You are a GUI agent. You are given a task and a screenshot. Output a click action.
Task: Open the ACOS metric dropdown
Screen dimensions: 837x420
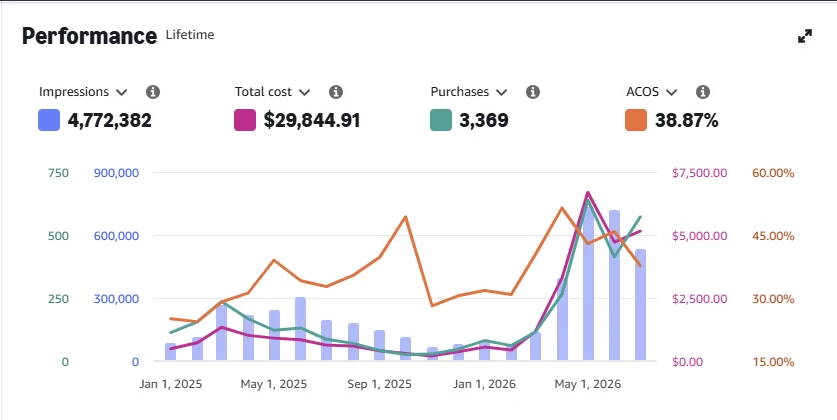tap(652, 92)
